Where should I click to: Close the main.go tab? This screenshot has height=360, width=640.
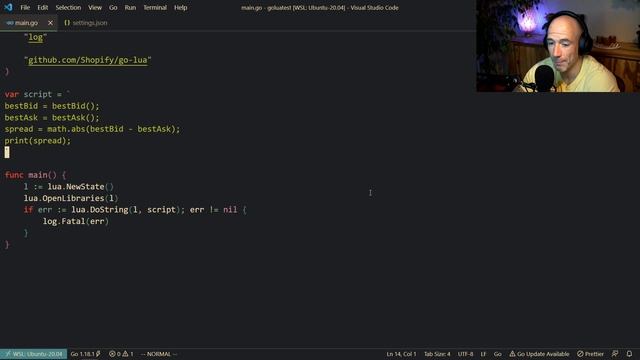50,23
